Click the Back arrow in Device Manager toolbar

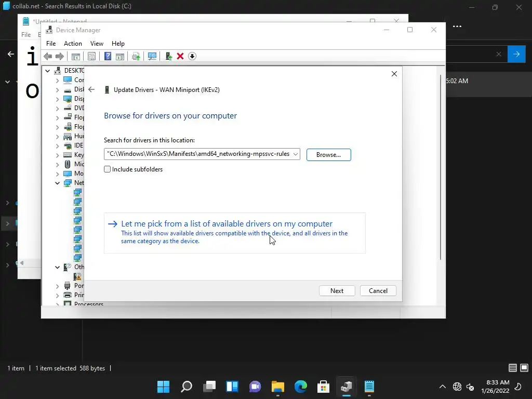click(x=48, y=56)
